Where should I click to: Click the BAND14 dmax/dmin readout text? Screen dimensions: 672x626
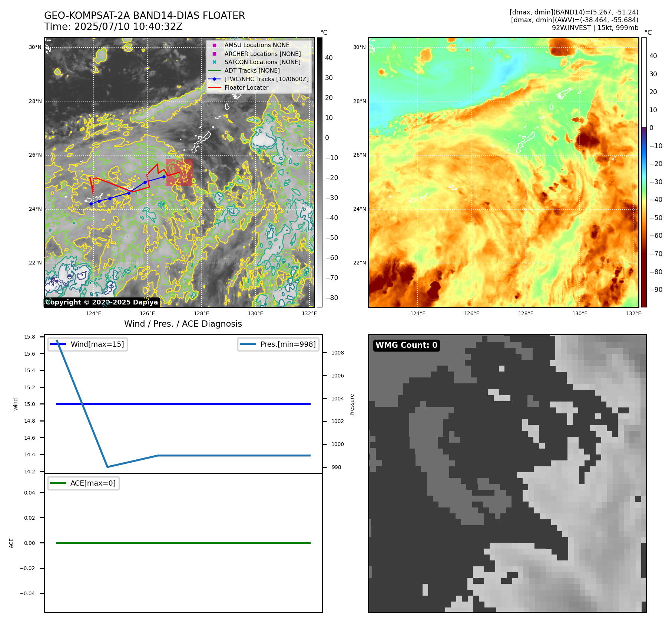[x=574, y=12]
